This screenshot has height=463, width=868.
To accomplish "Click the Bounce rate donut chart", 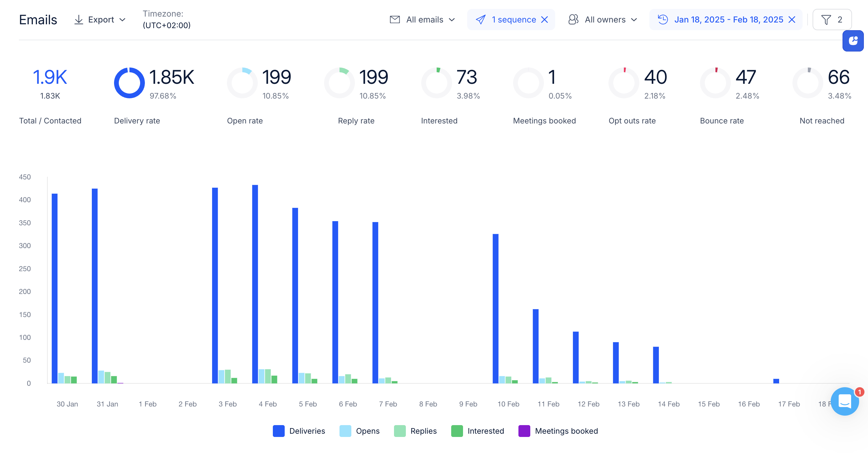I will tap(715, 83).
